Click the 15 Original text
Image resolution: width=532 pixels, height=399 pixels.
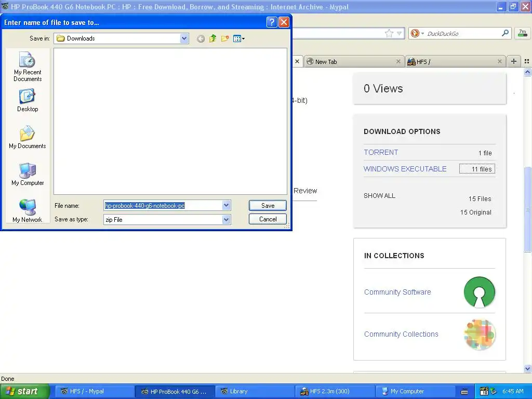click(x=475, y=212)
